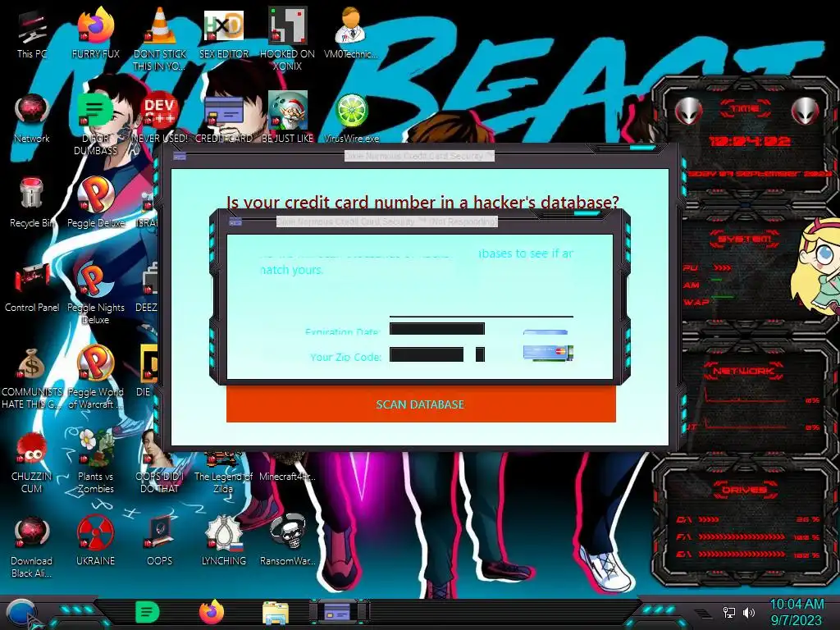
Task: Click the green chat app on taskbar
Action: tap(148, 612)
